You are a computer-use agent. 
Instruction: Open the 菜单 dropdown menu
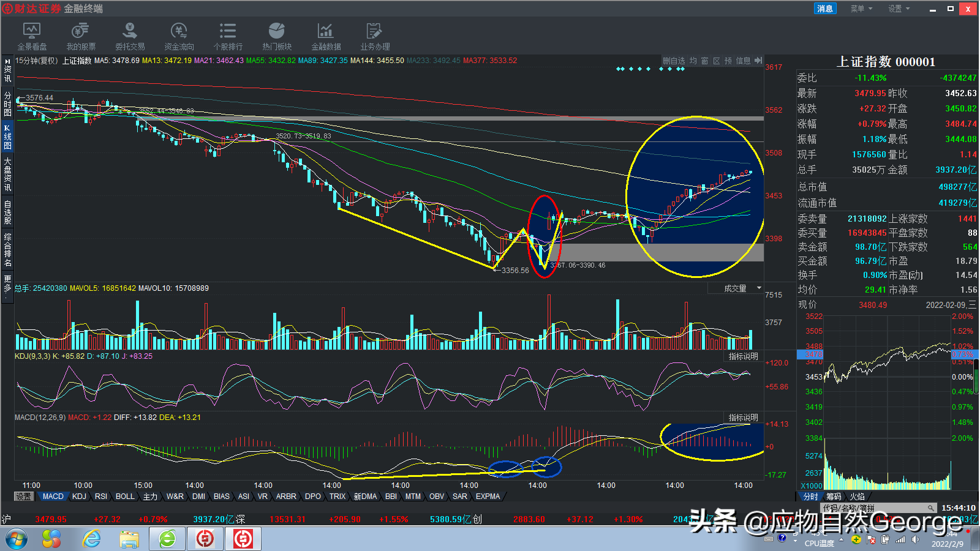click(x=861, y=9)
